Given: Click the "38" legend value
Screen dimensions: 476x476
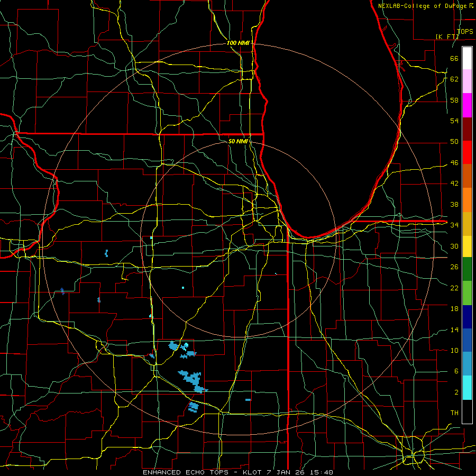Looking at the screenshot, I should [454, 204].
